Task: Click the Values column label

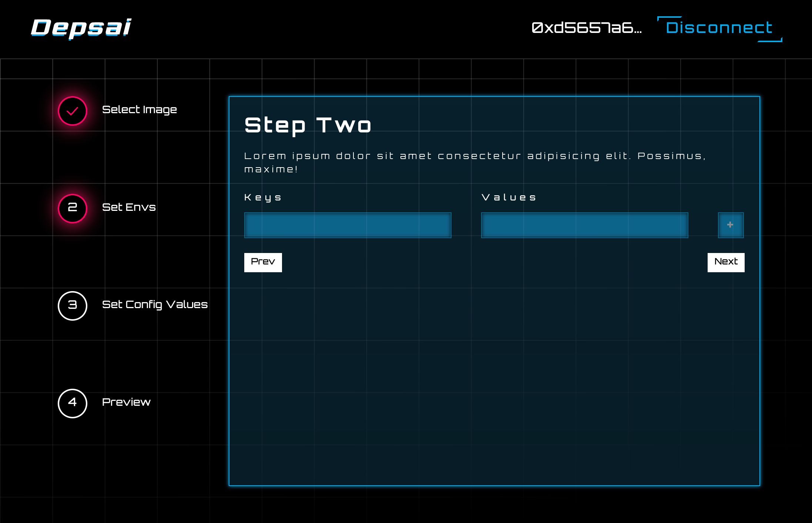Action: 509,198
